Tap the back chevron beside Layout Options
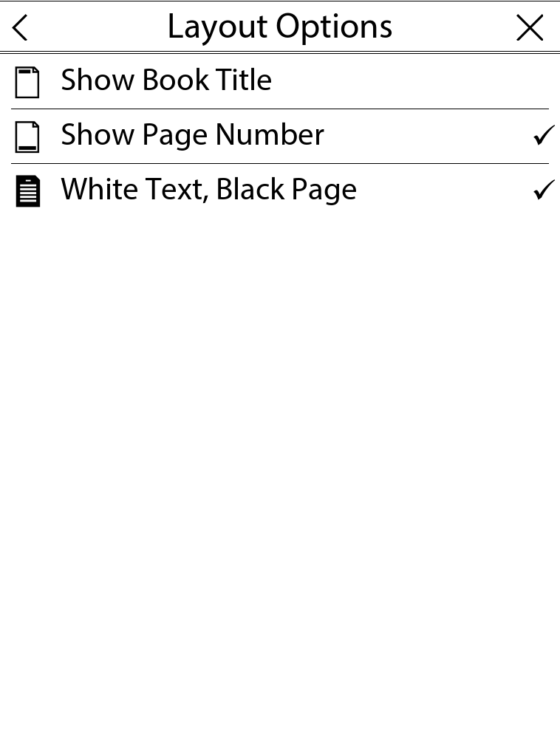The width and height of the screenshot is (560, 756). point(21,28)
